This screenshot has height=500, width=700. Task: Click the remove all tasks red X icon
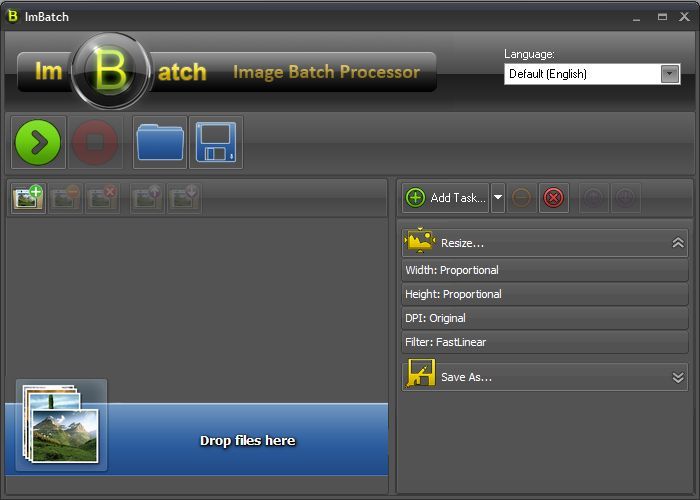click(553, 198)
